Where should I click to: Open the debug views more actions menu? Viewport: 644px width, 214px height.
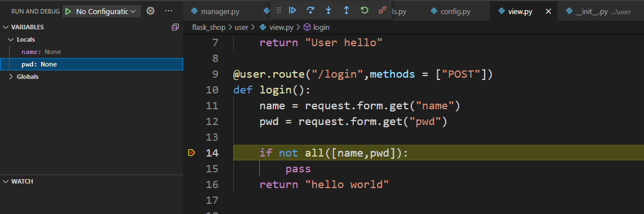168,11
